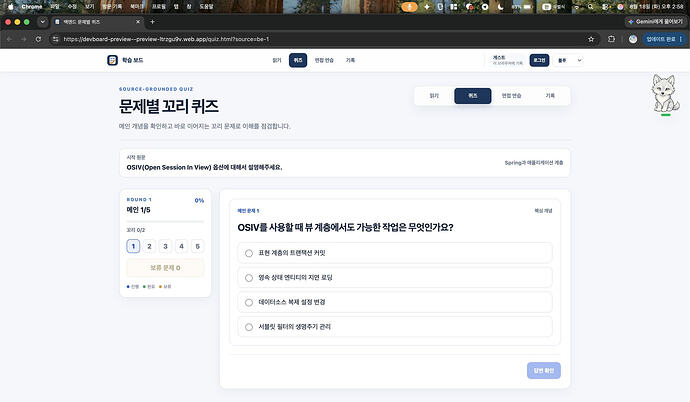Click the 답변 확인 submit button
Viewport: 690px width, 402px height.
click(x=543, y=370)
